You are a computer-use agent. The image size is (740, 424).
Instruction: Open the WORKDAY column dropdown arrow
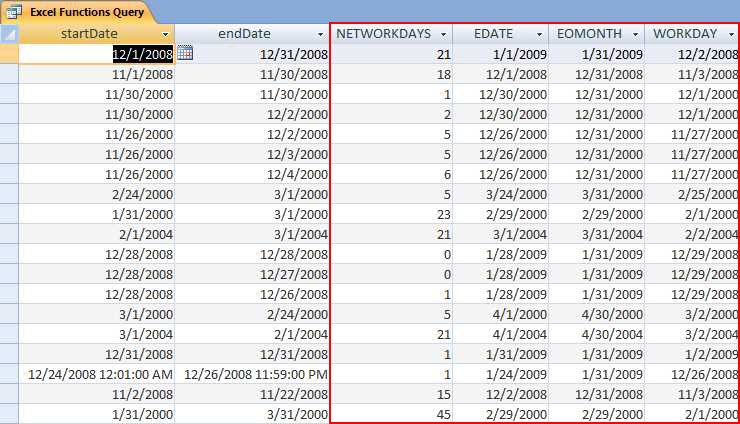point(732,34)
